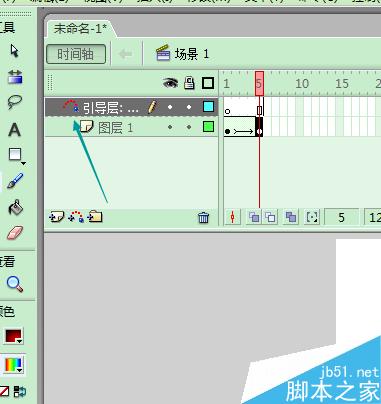381x404 pixels.
Task: Click the delete layer trash icon
Action: click(x=204, y=218)
